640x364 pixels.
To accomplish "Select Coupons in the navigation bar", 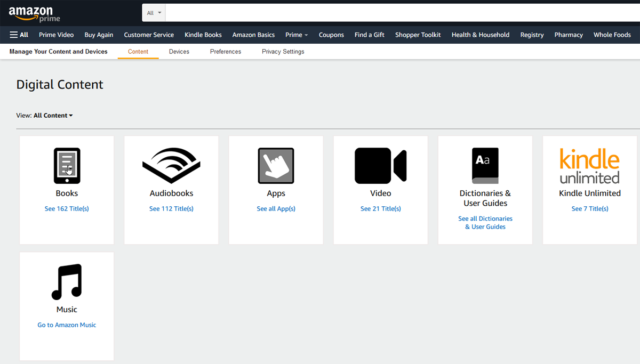I will [331, 34].
